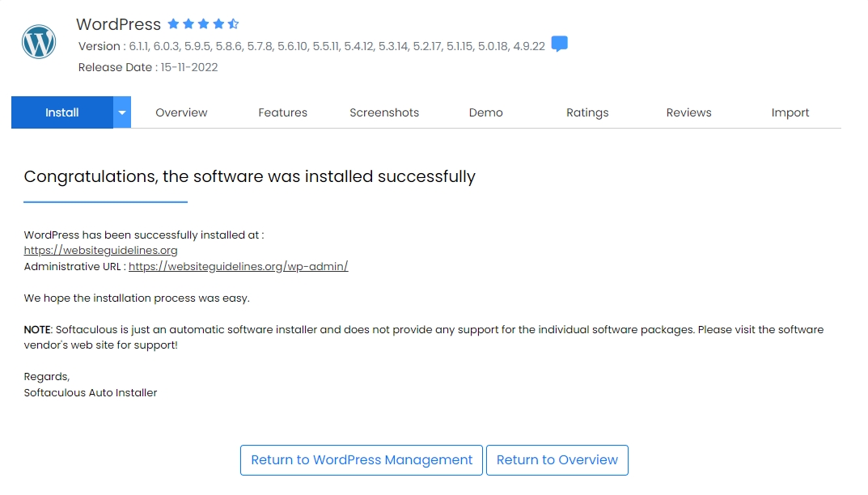Open the https://websiteguidelines.org site link
The image size is (868, 495).
pos(100,251)
